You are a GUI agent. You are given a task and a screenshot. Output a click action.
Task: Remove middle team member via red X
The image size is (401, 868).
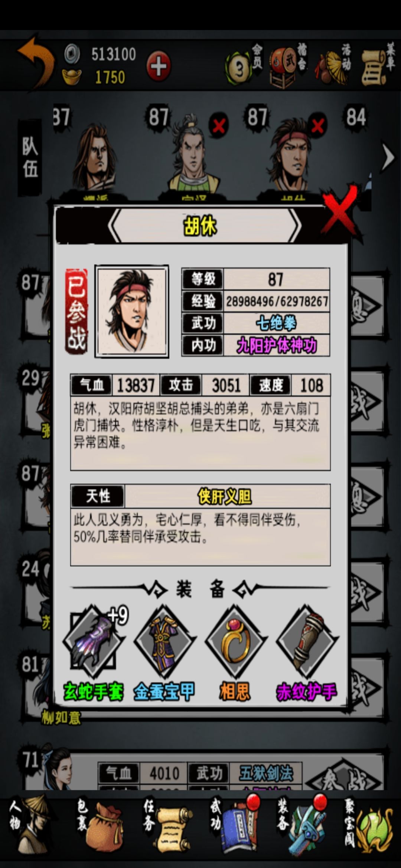(218, 126)
